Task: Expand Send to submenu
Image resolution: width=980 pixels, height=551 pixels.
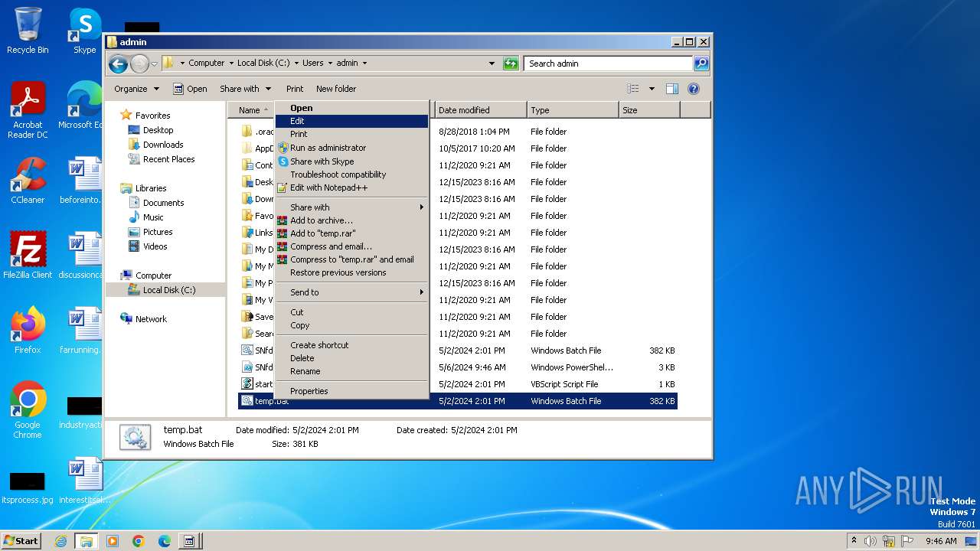Action: [x=352, y=292]
